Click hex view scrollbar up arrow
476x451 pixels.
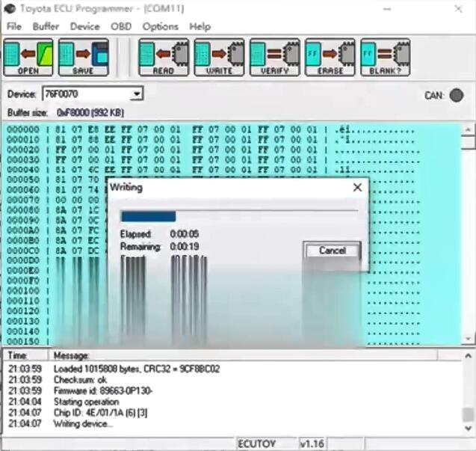(468, 129)
